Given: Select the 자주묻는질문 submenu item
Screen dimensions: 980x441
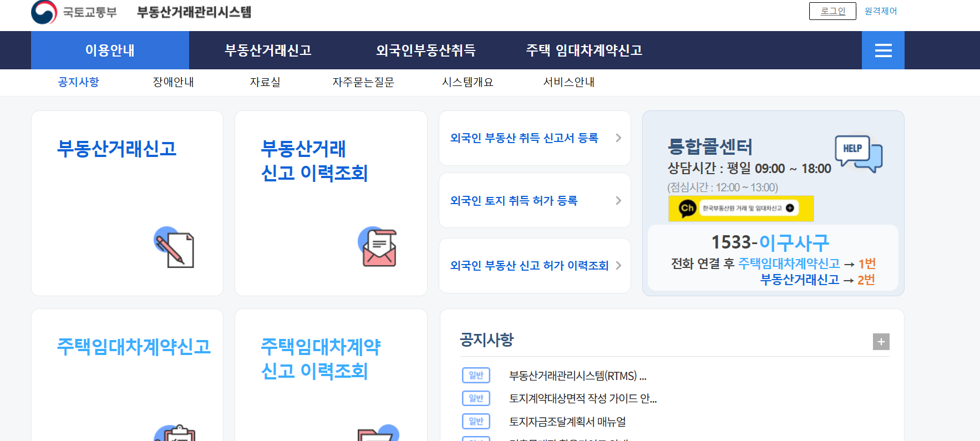Looking at the screenshot, I should point(363,82).
